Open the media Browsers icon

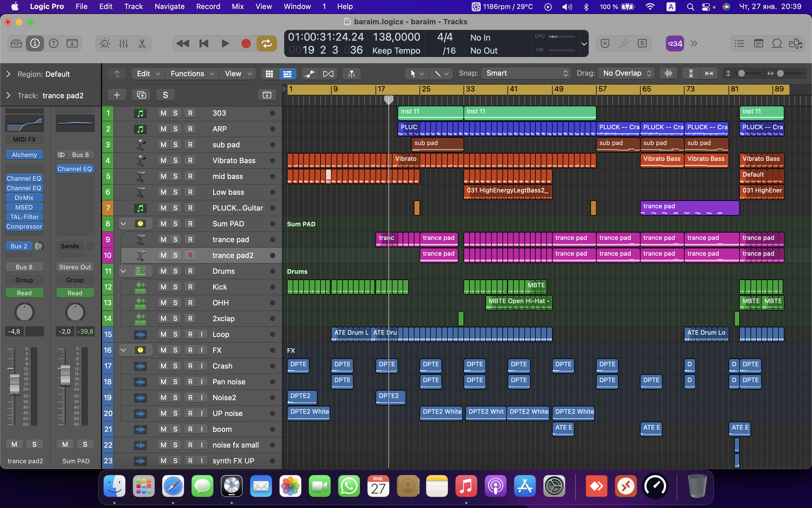point(796,43)
